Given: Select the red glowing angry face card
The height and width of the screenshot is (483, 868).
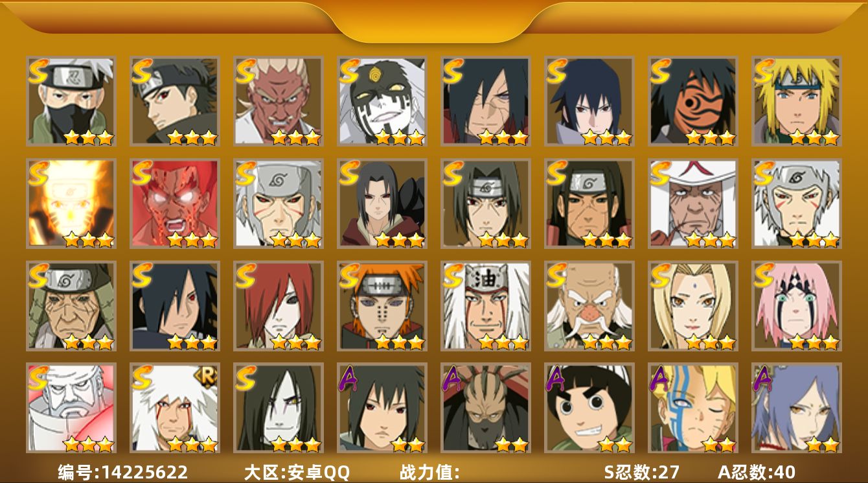Looking at the screenshot, I should 175,203.
